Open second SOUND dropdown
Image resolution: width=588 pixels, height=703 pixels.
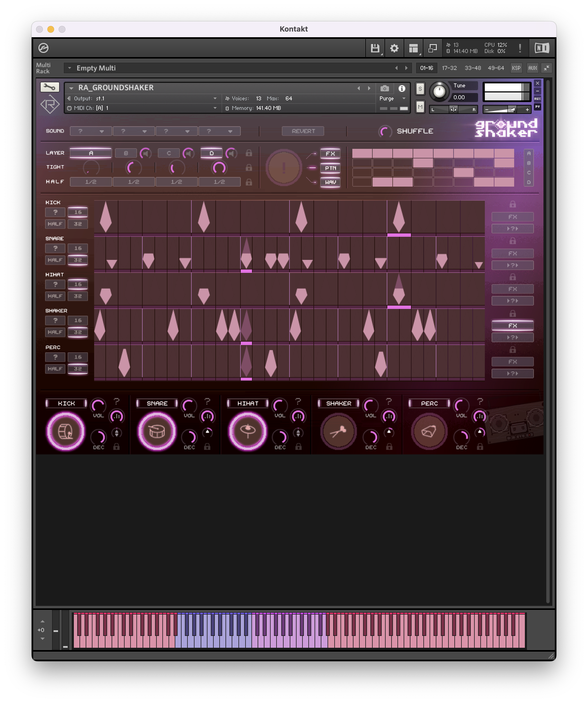(x=134, y=131)
